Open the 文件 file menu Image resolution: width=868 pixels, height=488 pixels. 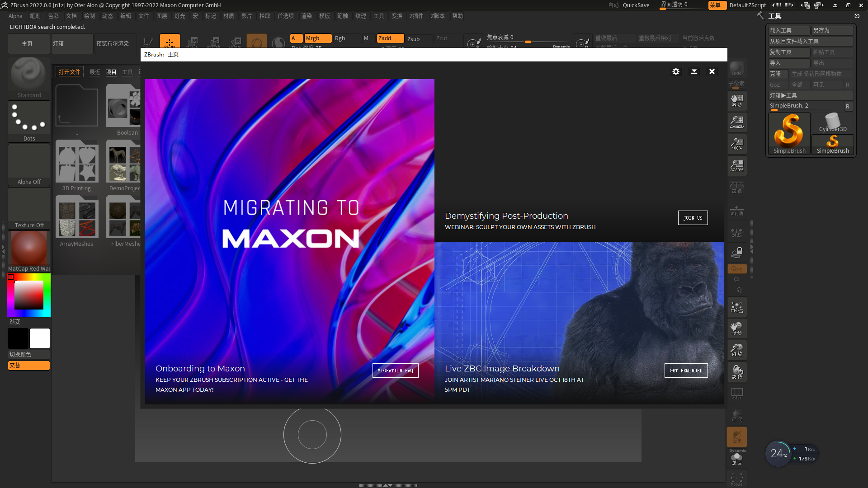pyautogui.click(x=143, y=16)
